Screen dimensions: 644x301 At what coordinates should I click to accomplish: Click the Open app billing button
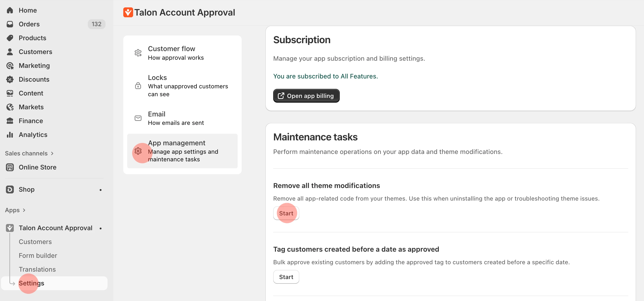coord(306,95)
